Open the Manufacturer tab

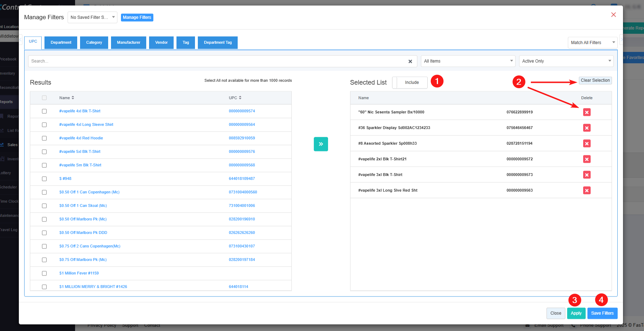(128, 43)
